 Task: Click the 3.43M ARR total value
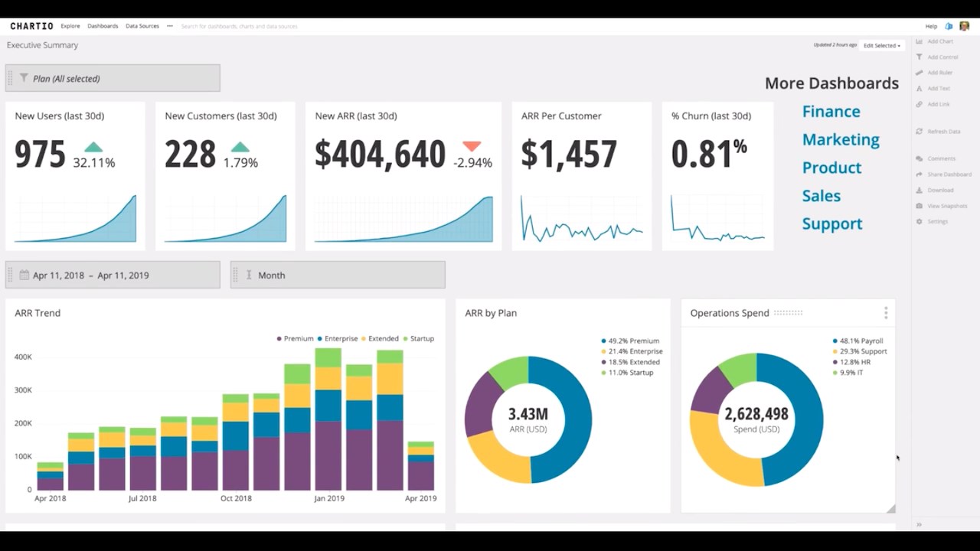pyautogui.click(x=528, y=415)
